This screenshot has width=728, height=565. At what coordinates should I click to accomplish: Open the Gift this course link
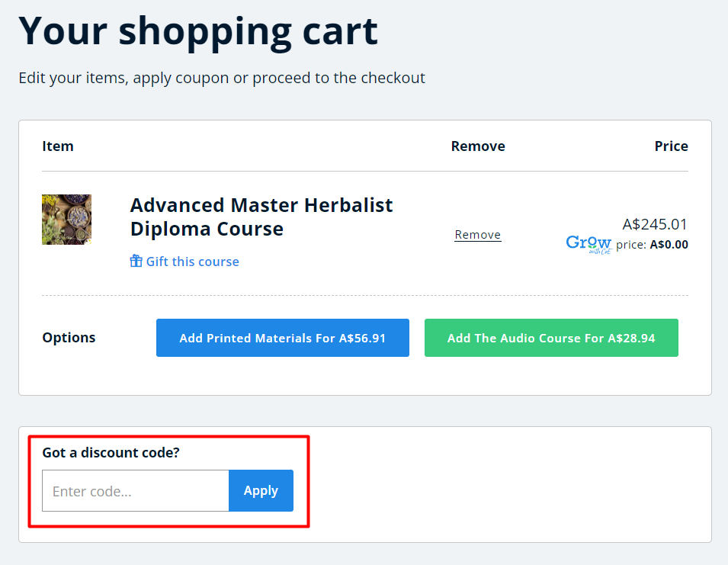click(192, 262)
